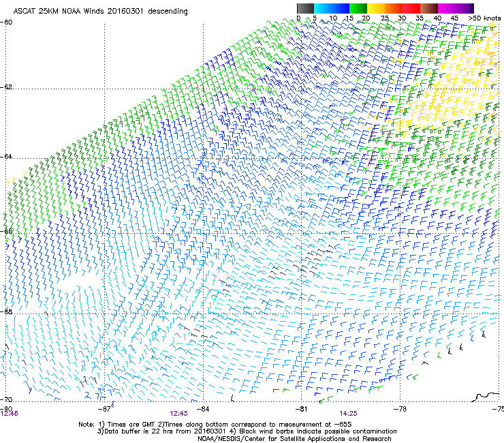Click the orange 25-30 knots color swatch
504x443 pixels.
coord(394,8)
